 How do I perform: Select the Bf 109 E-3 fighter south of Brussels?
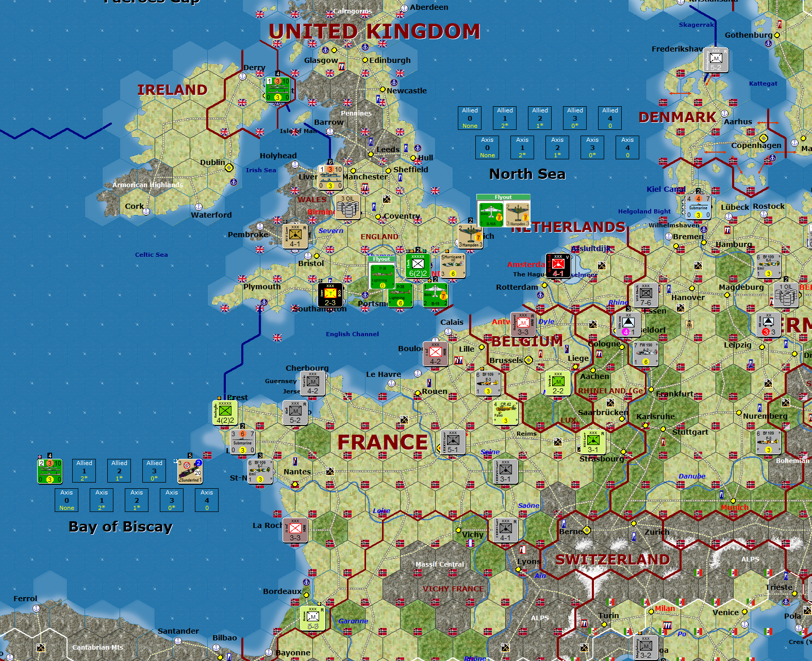pos(488,383)
